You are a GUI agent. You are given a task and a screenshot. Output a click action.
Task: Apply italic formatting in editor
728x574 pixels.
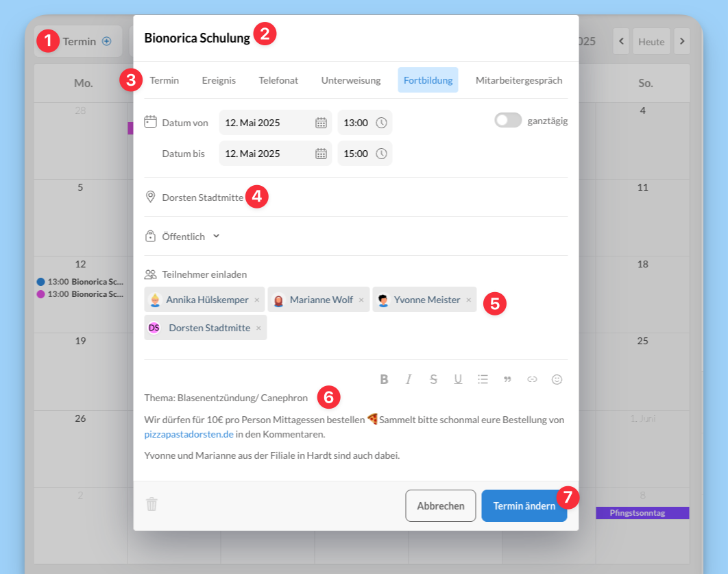[x=409, y=379]
